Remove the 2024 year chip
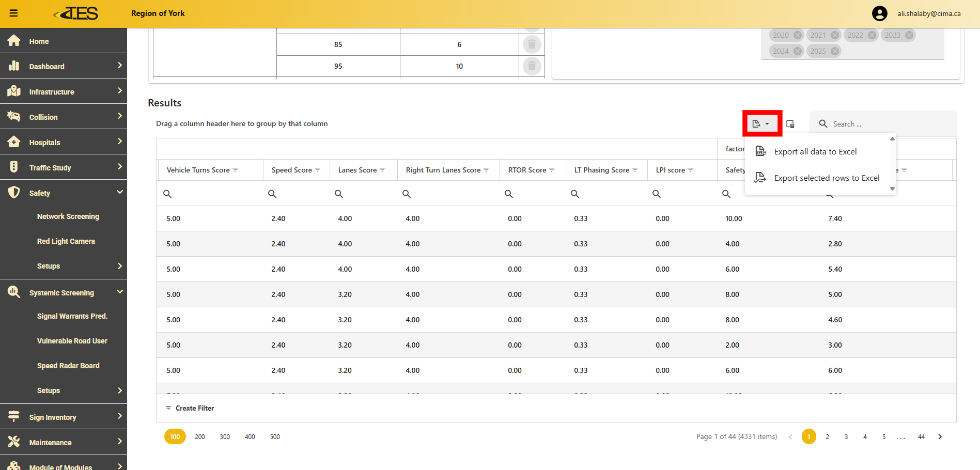The width and height of the screenshot is (980, 470). coord(798,51)
